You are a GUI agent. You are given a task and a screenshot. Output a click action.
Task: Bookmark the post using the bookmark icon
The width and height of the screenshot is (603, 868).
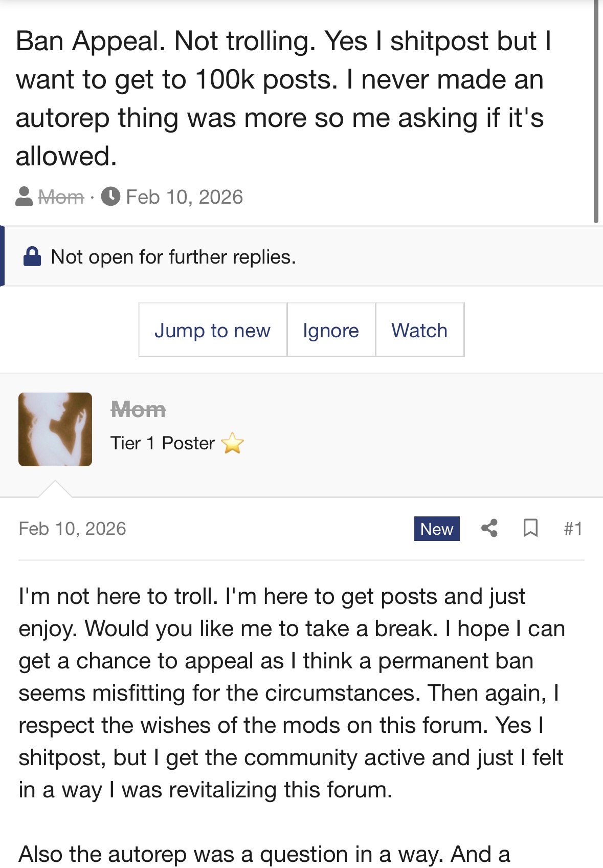[x=530, y=528]
